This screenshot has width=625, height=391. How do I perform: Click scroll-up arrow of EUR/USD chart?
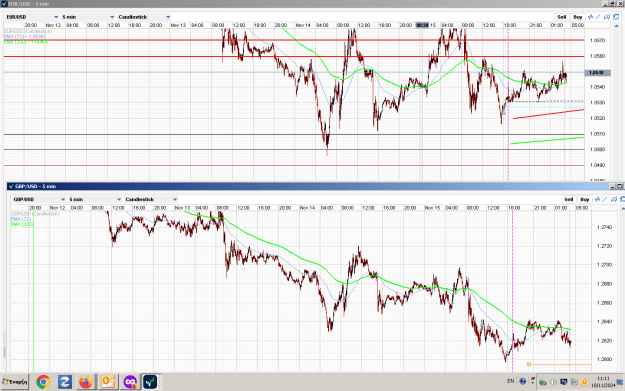617,26
